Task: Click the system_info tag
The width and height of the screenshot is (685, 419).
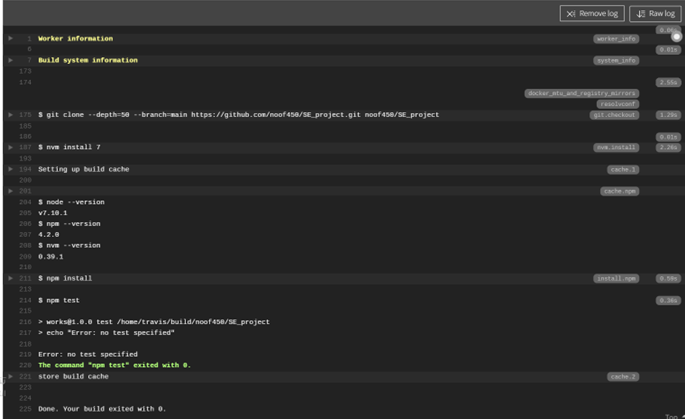Action: point(616,60)
